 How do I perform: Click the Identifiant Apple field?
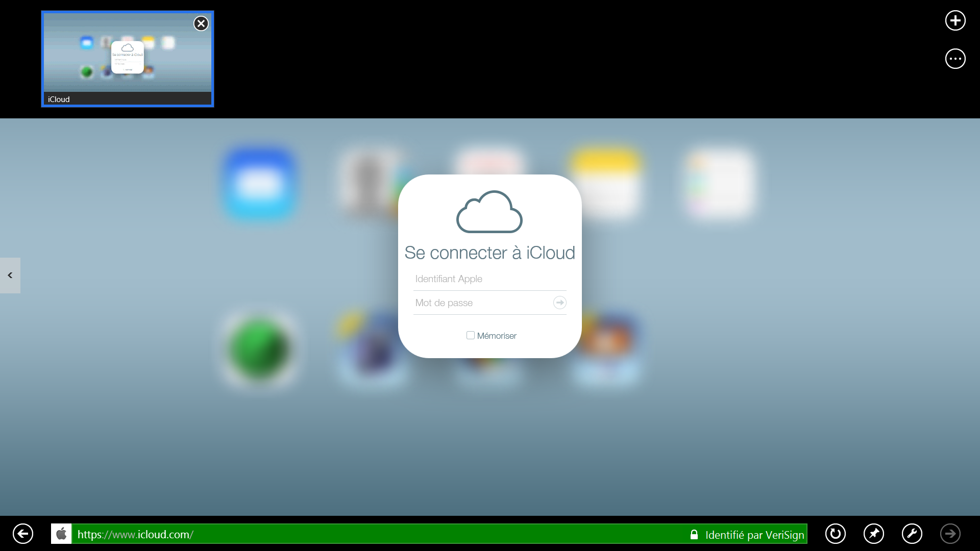point(490,279)
